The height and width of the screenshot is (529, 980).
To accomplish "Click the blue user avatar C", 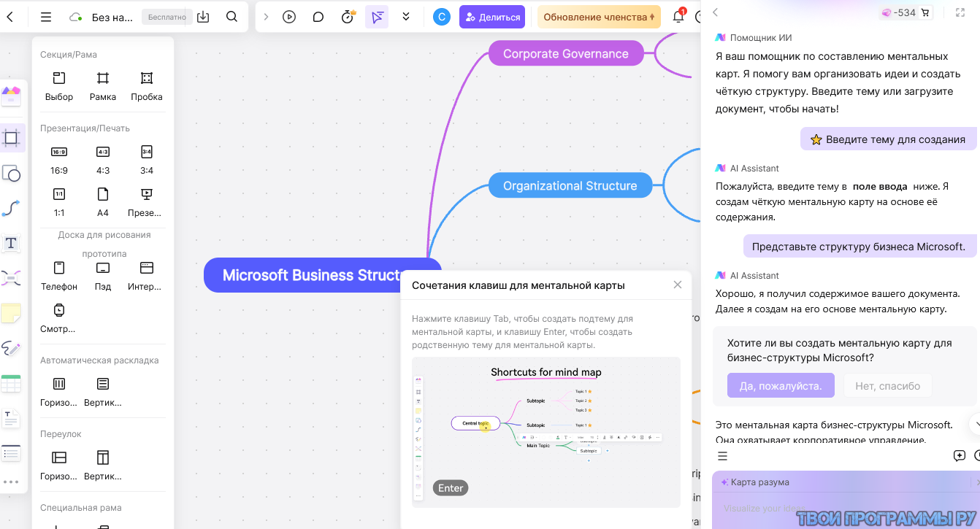I will [441, 17].
